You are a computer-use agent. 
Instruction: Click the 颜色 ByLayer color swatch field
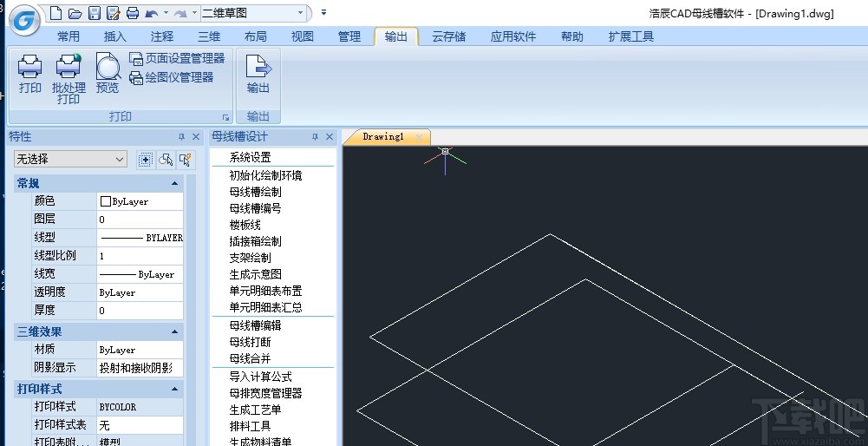click(x=140, y=201)
